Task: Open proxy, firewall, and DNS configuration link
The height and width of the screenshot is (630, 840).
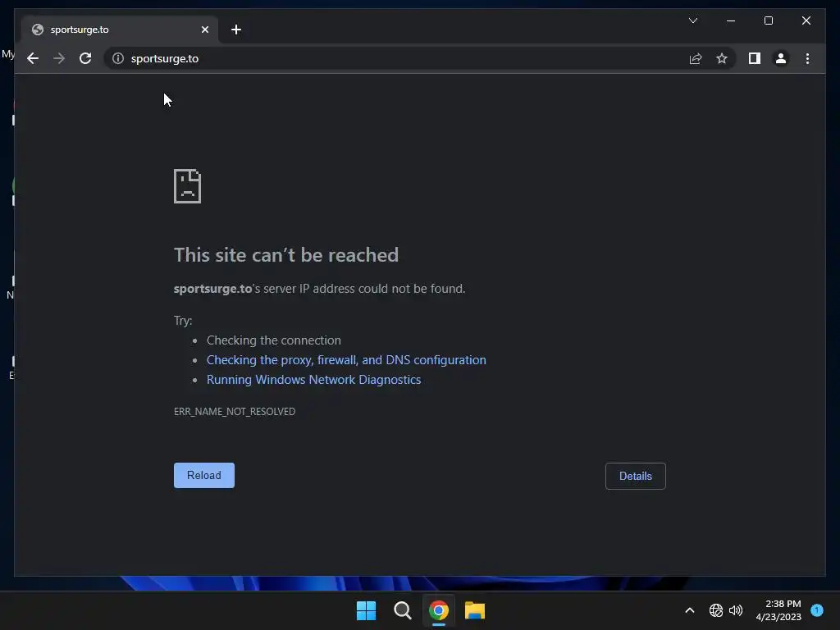Action: click(x=346, y=360)
